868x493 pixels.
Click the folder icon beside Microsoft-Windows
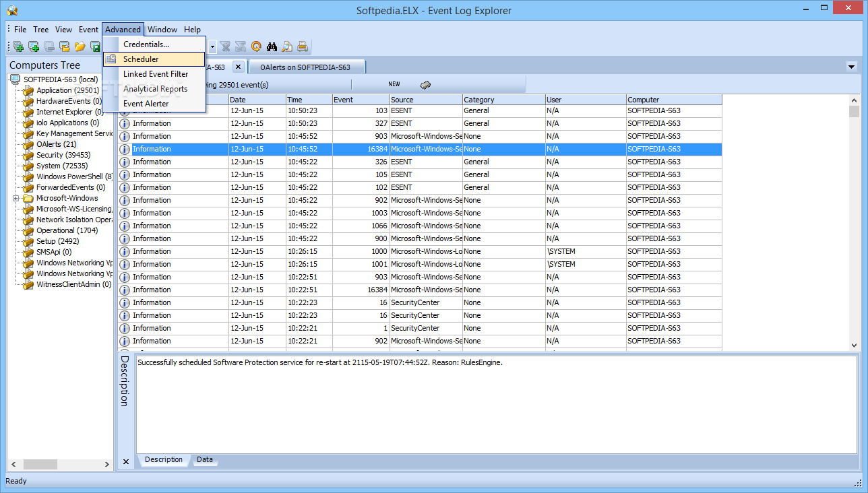point(28,199)
